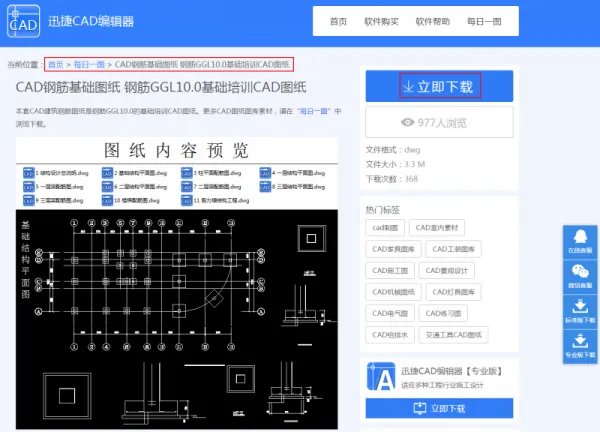This screenshot has width=600, height=432.
Task: Select the CAD灯具图库 hot tag
Action: [453, 292]
